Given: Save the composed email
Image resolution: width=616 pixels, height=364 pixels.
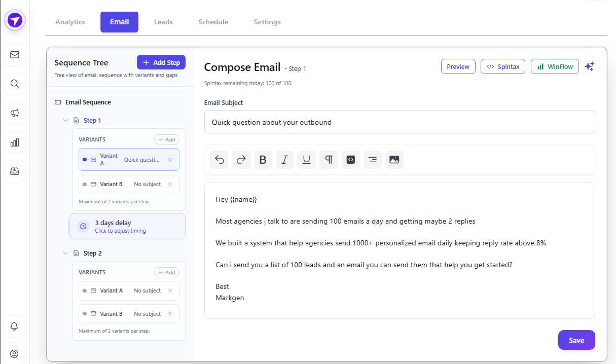Looking at the screenshot, I should (x=576, y=340).
